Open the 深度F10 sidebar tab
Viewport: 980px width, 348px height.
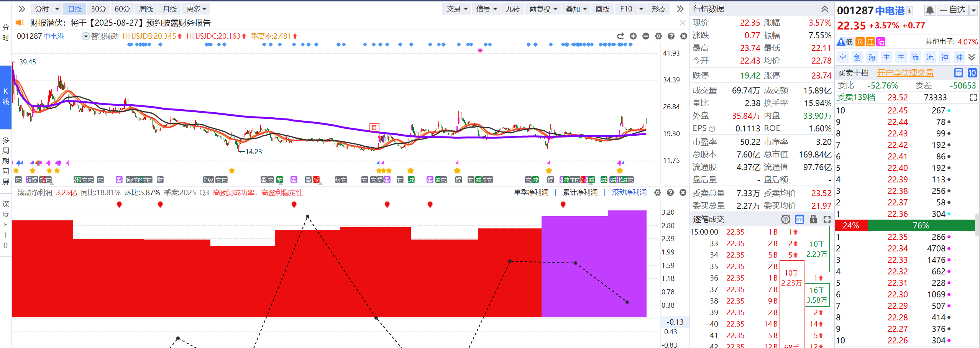(x=5, y=225)
